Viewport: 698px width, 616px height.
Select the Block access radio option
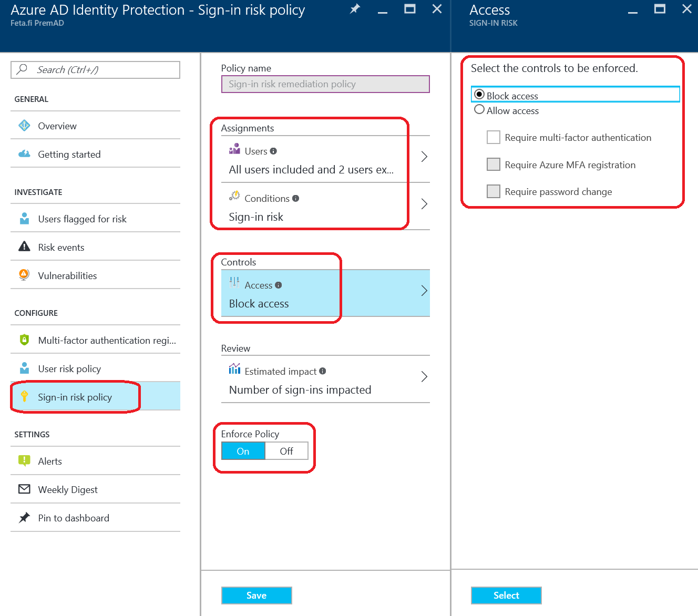click(x=479, y=95)
